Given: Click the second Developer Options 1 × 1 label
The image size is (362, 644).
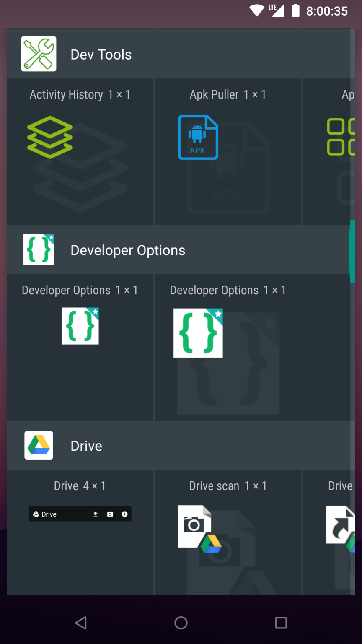Looking at the screenshot, I should (228, 290).
